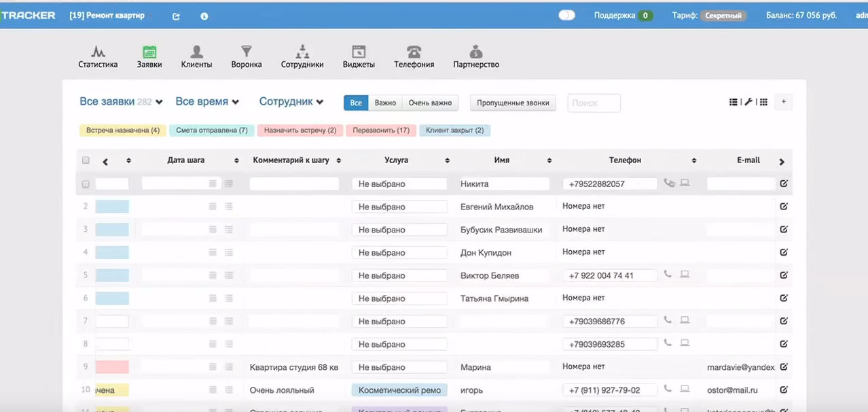
Task: Open the Телефония phone icon
Action: point(414,52)
